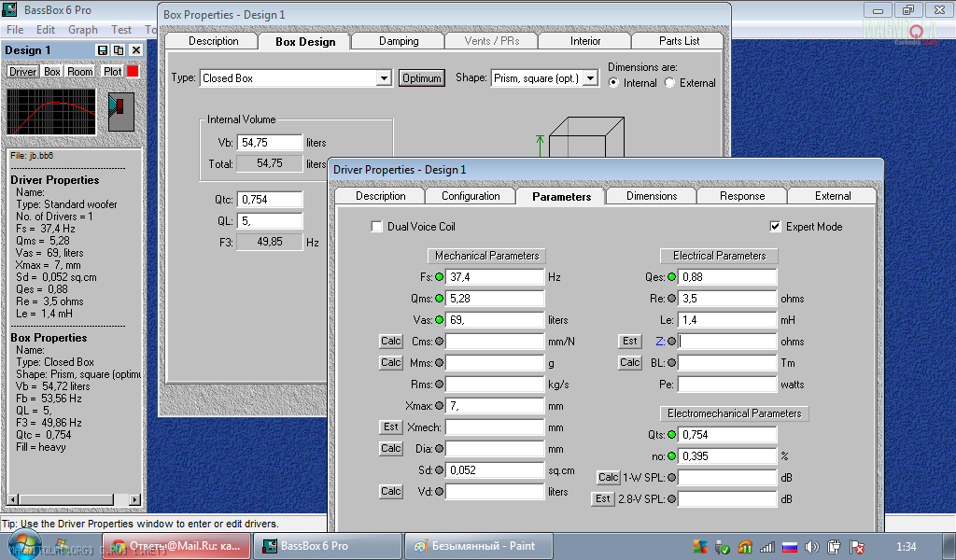Open the response graph thumbnail in Design 1
Viewport: 956px width, 560px height.
(51, 111)
